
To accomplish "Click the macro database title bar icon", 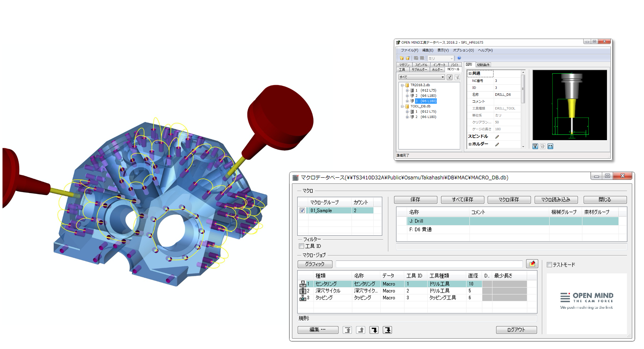I will point(296,177).
